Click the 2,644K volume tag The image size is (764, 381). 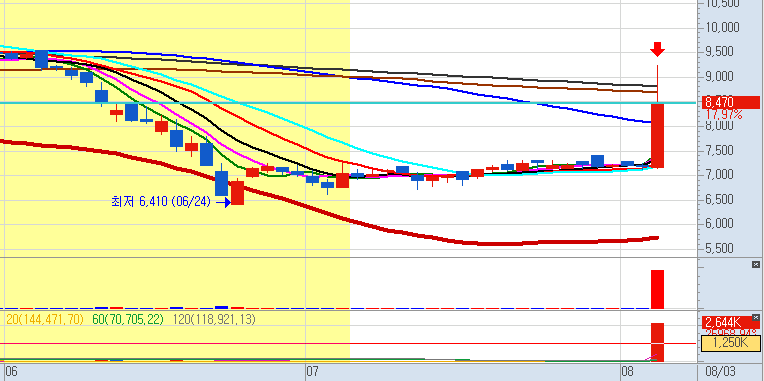click(x=730, y=322)
